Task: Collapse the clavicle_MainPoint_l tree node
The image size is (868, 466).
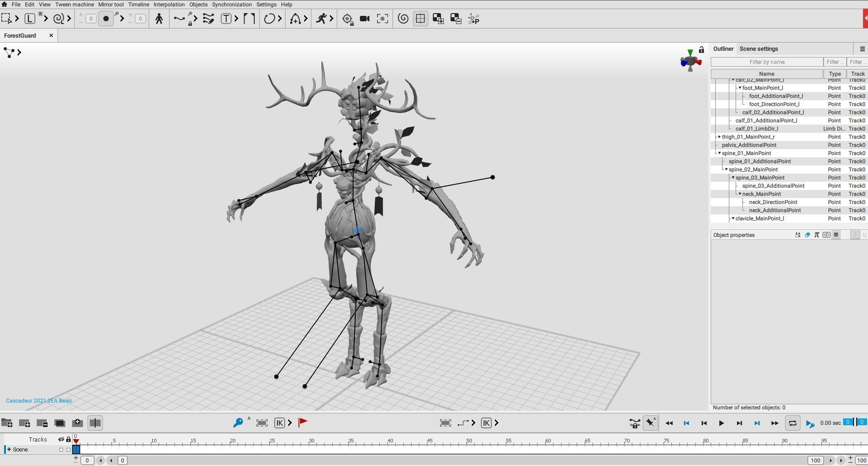Action: pos(733,218)
